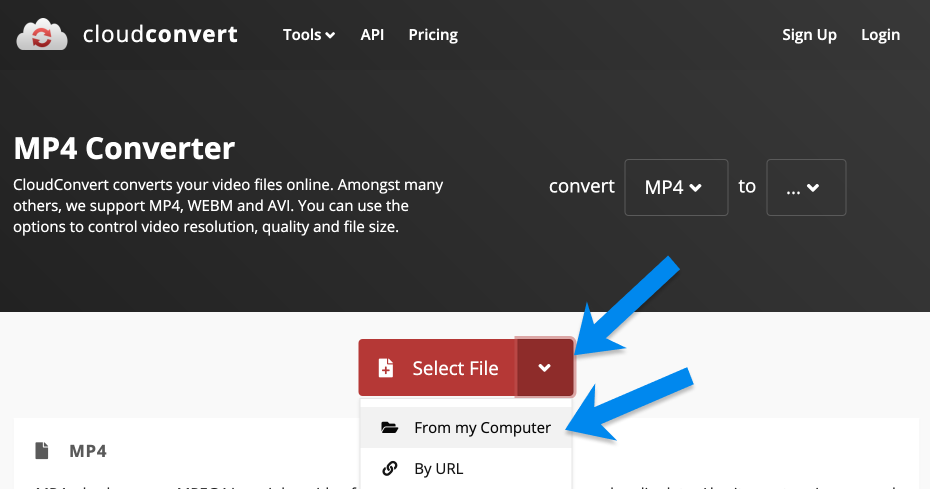Viewport: 930px width, 489px height.
Task: Click the CloudConvert cloud logo icon
Action: point(42,34)
